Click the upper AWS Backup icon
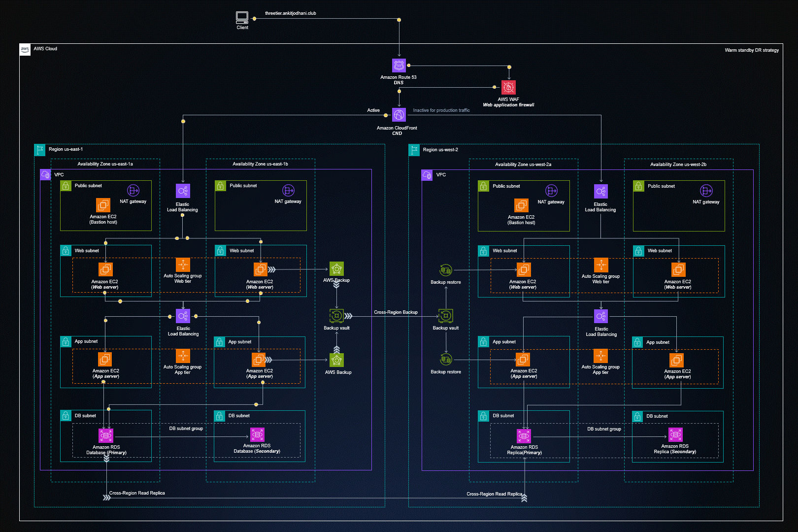Image resolution: width=798 pixels, height=532 pixels. [x=336, y=269]
